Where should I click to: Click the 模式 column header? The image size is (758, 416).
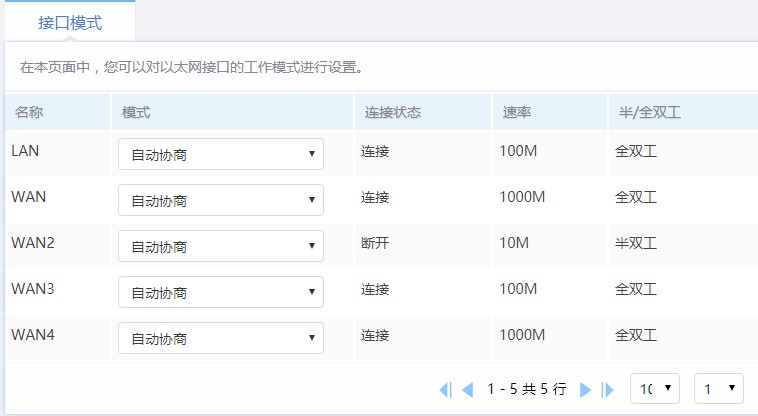click(x=136, y=112)
